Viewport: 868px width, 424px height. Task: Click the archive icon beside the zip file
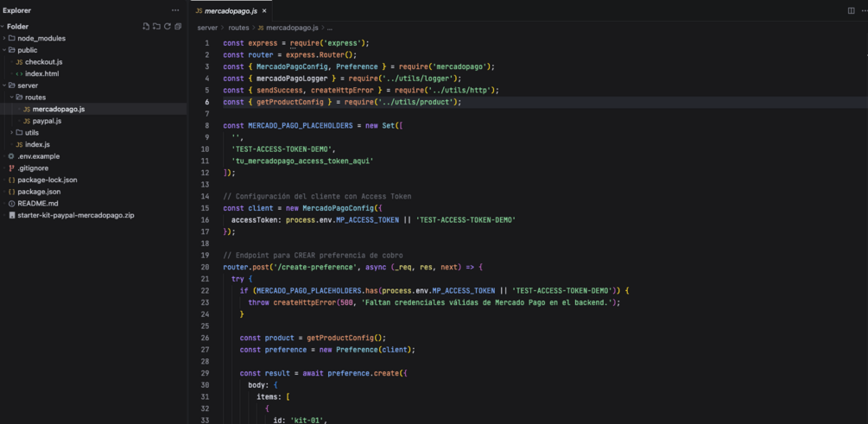point(11,215)
